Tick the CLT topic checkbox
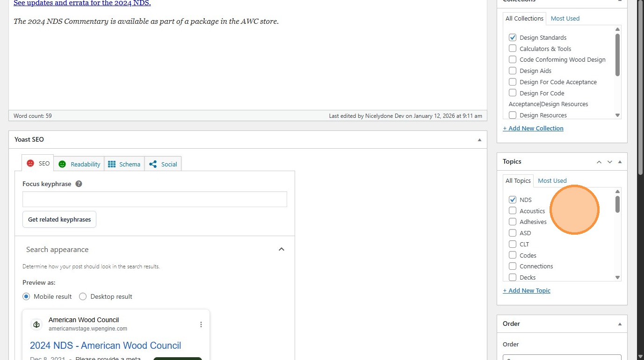The image size is (644, 360). click(513, 244)
